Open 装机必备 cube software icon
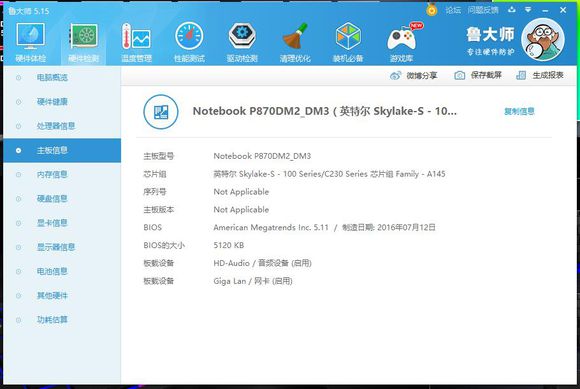Image resolution: width=580 pixels, height=389 pixels. click(348, 42)
